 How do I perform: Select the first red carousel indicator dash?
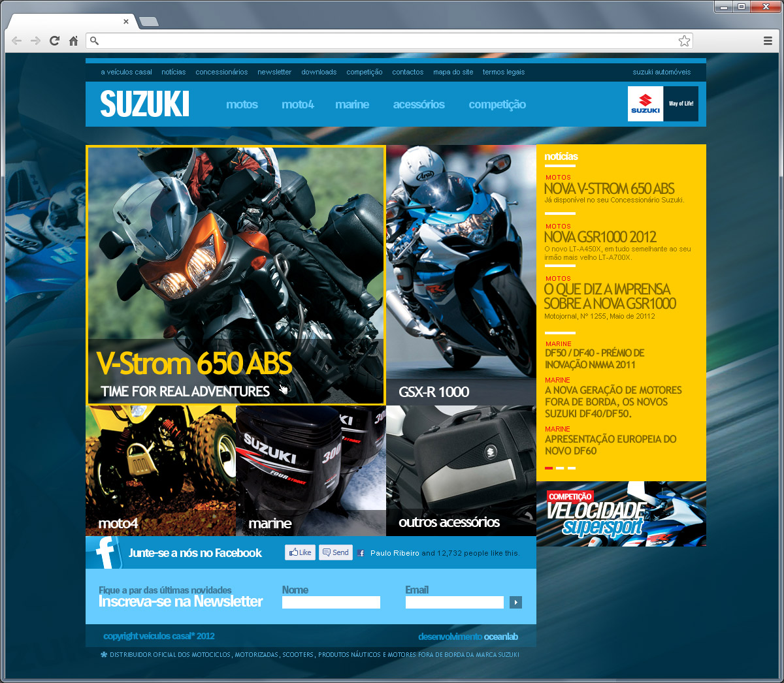pyautogui.click(x=549, y=468)
